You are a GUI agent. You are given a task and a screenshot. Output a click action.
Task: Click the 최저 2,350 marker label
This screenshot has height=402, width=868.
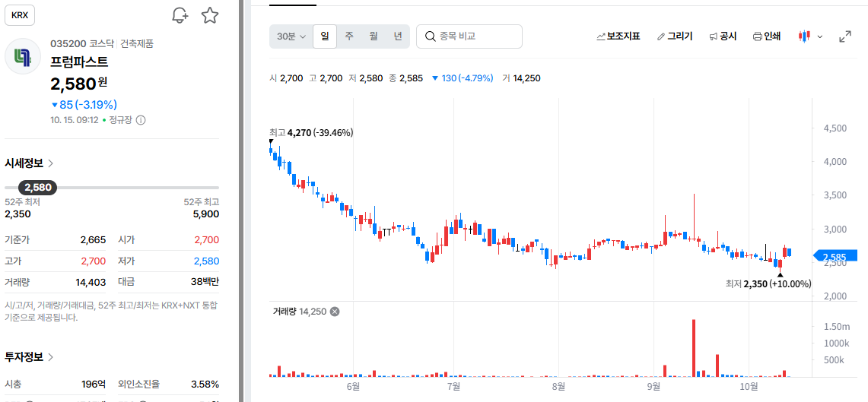click(x=768, y=283)
